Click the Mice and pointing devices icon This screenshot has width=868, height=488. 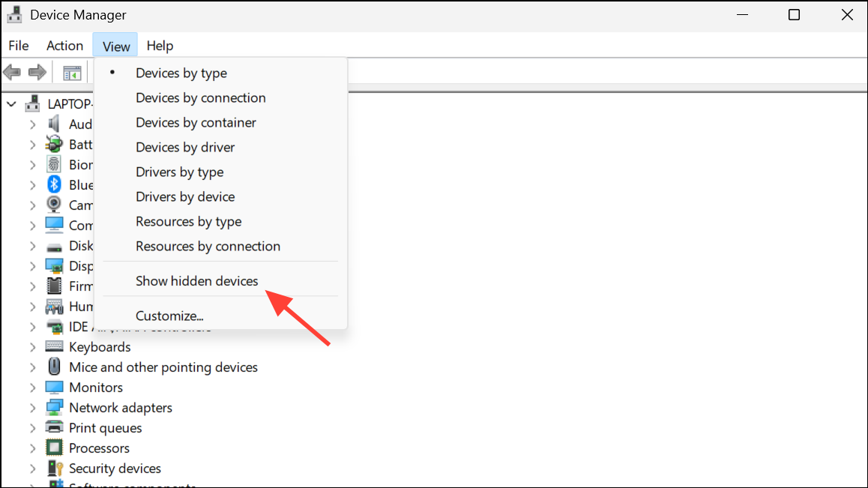coord(54,367)
